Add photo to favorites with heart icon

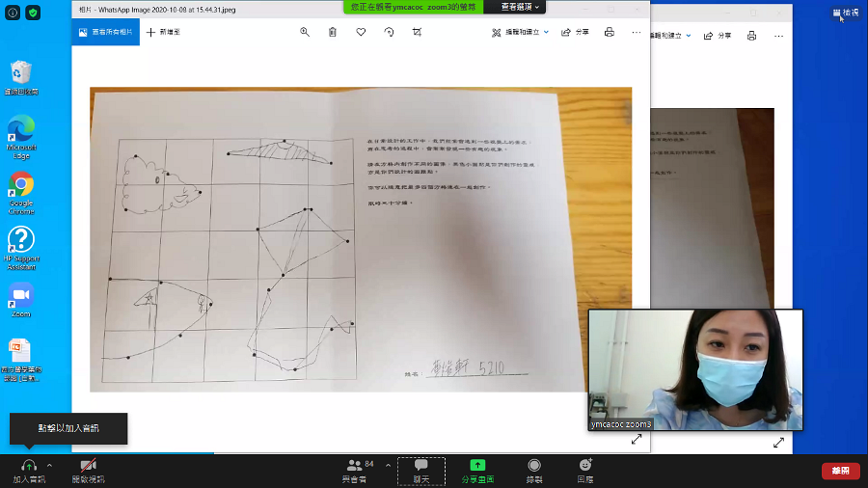click(x=361, y=32)
